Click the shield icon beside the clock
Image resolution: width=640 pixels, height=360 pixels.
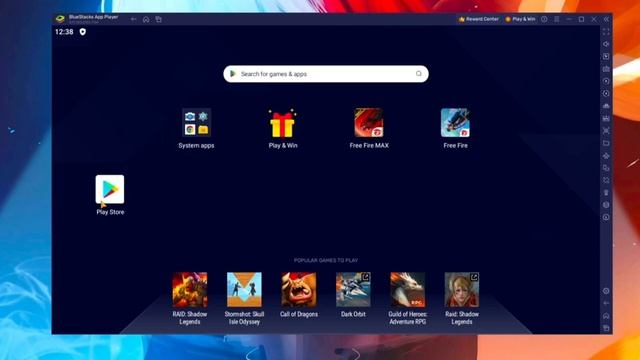click(83, 32)
